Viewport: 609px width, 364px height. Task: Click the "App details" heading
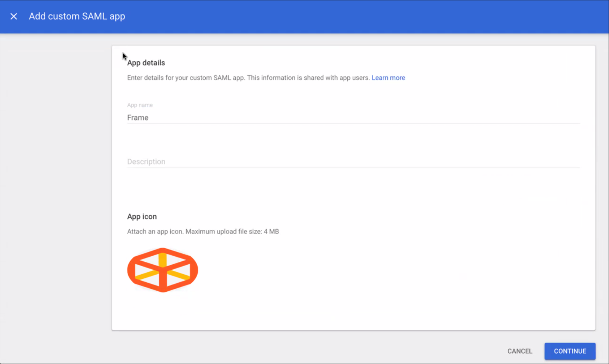click(x=146, y=63)
